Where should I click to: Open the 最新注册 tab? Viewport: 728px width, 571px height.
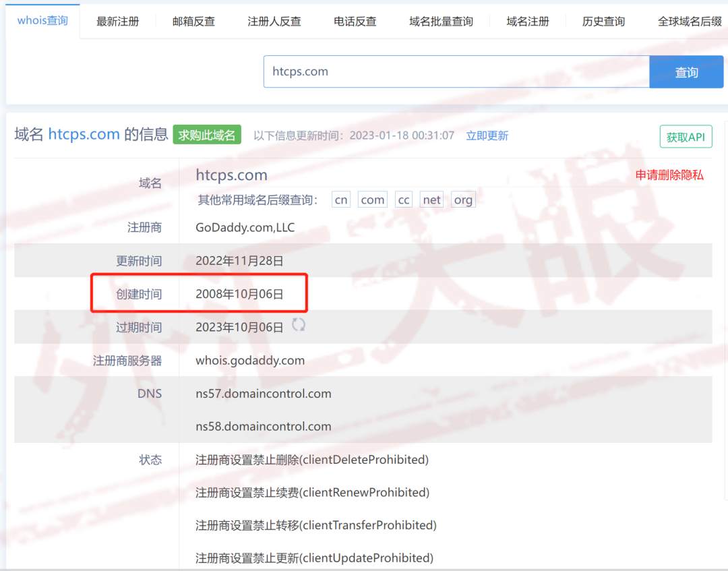click(x=117, y=20)
